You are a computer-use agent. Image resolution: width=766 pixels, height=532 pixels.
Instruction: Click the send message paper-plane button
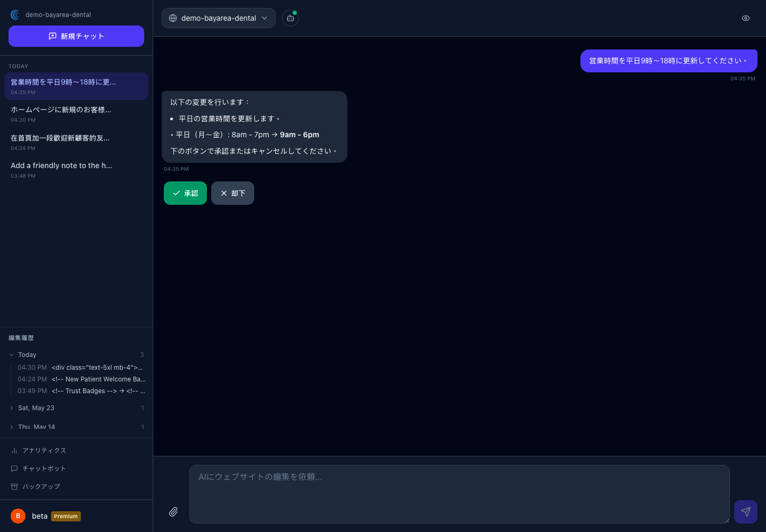pyautogui.click(x=746, y=512)
